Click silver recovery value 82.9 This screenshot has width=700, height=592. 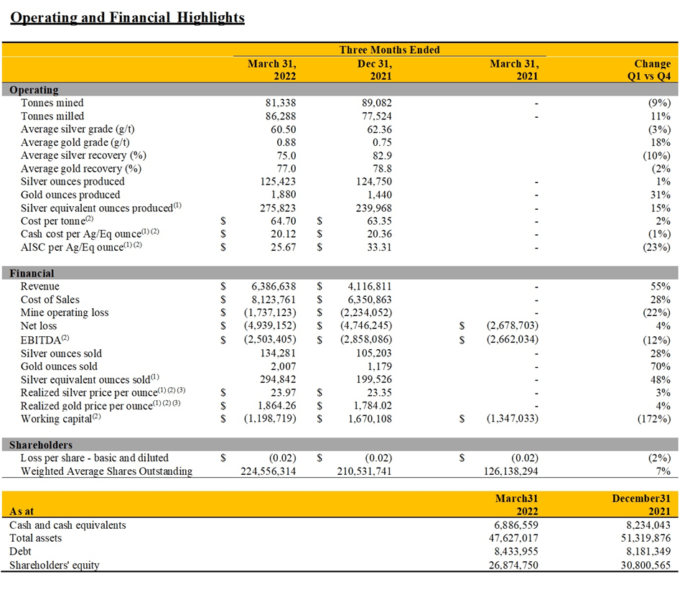tap(382, 155)
